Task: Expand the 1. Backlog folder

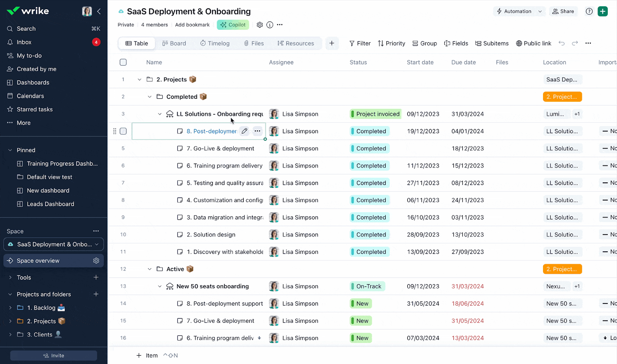Action: [x=10, y=308]
